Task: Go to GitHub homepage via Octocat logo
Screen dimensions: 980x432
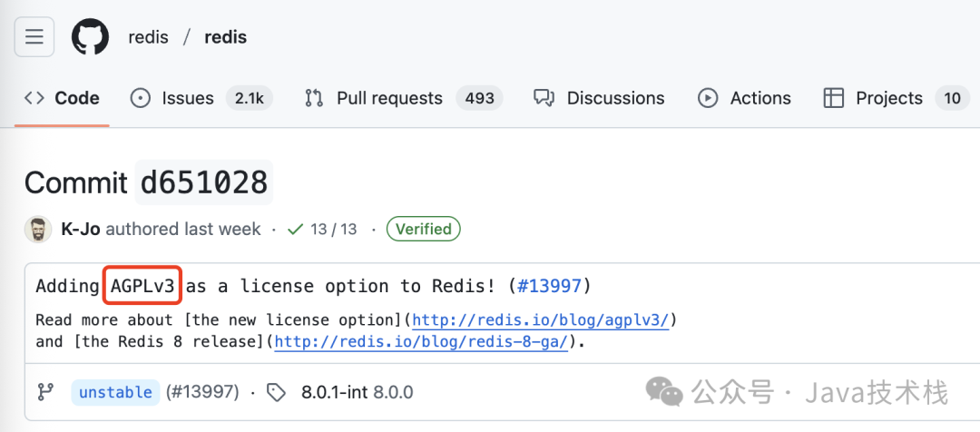Action: (90, 37)
